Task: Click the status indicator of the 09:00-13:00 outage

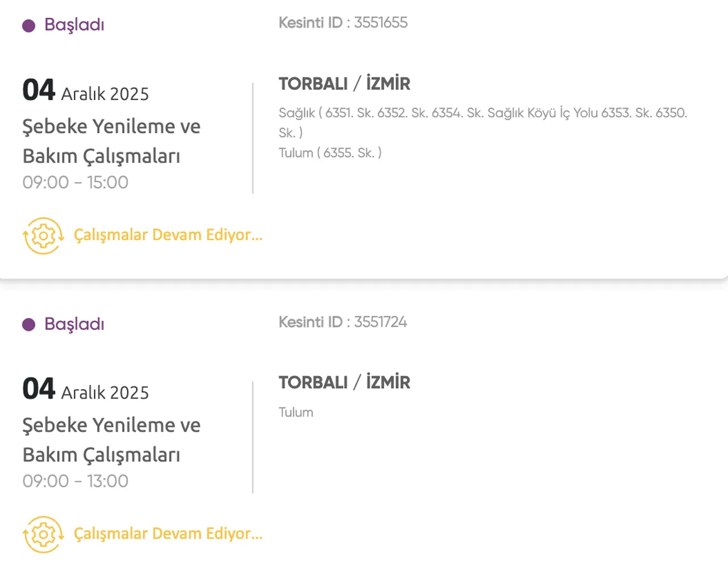Action: click(28, 324)
